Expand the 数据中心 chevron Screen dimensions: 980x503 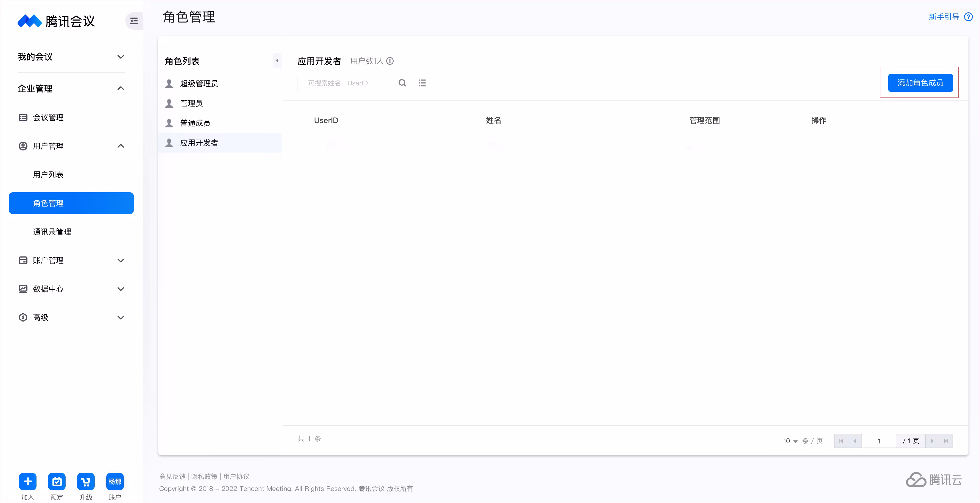point(121,289)
